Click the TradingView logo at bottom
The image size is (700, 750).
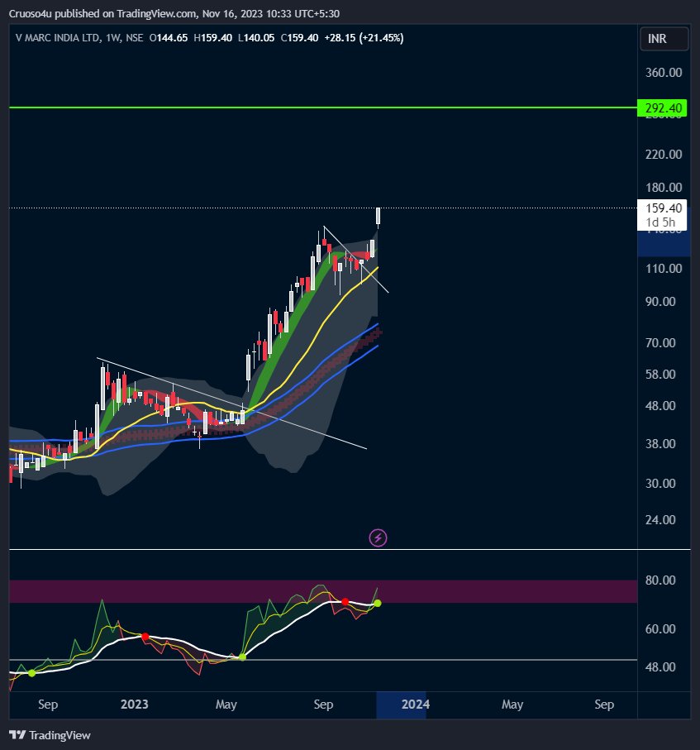click(50, 734)
